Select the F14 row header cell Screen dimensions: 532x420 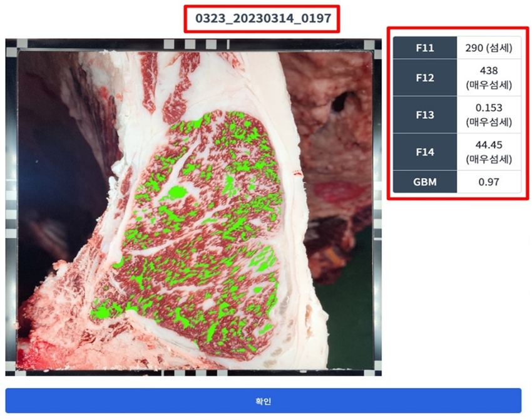tap(425, 152)
